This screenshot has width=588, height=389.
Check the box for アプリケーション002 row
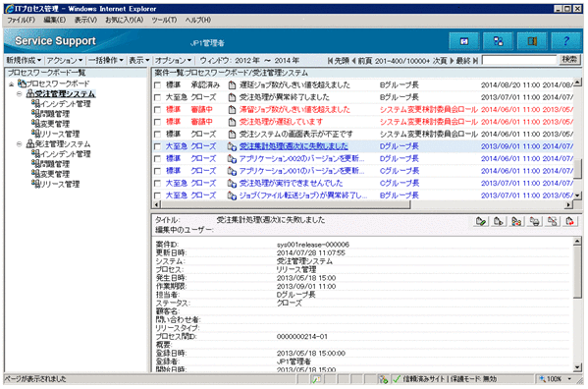[x=157, y=159]
